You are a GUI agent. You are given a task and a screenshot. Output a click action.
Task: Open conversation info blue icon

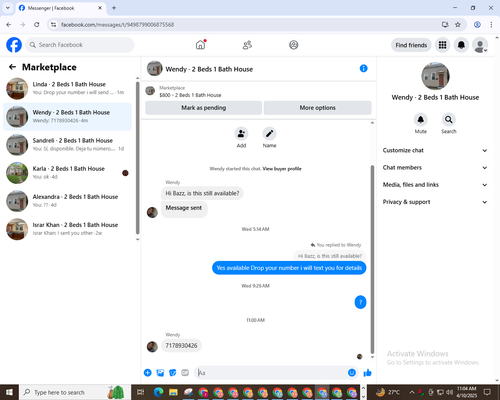coord(364,69)
